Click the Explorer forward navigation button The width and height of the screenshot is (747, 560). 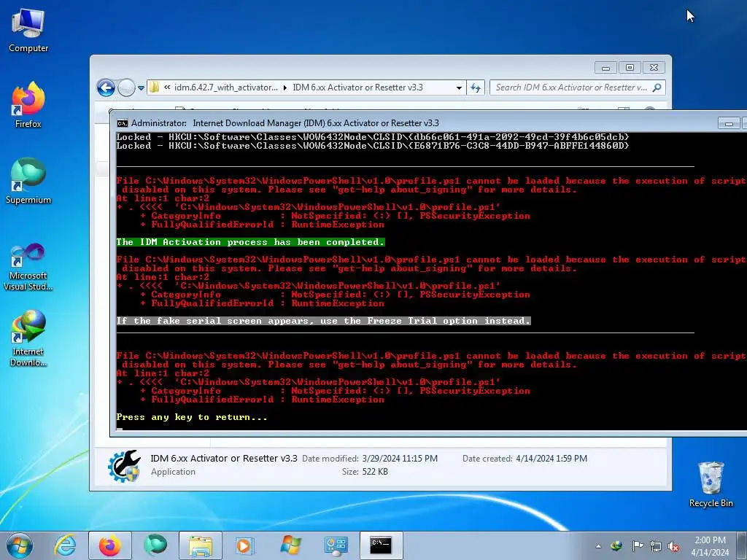(x=126, y=87)
